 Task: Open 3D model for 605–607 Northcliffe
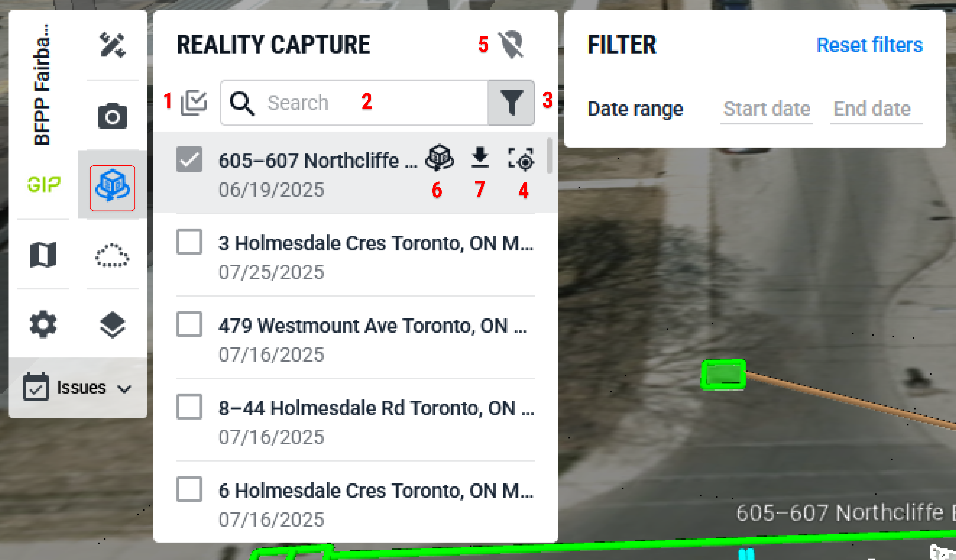[x=439, y=157]
